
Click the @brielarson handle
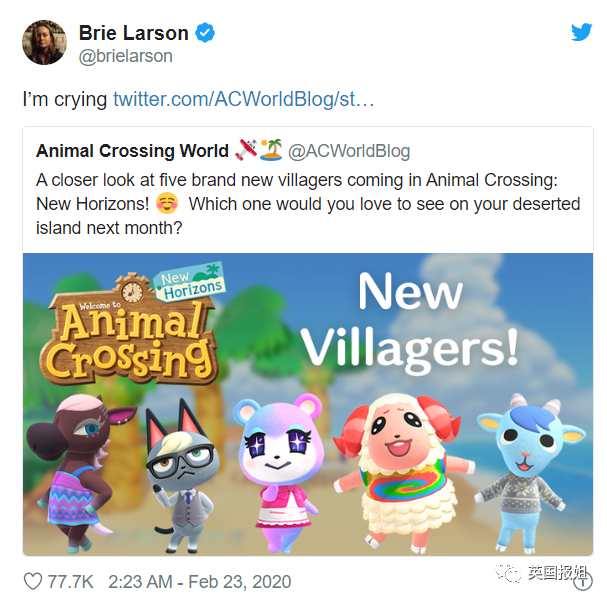pos(126,57)
